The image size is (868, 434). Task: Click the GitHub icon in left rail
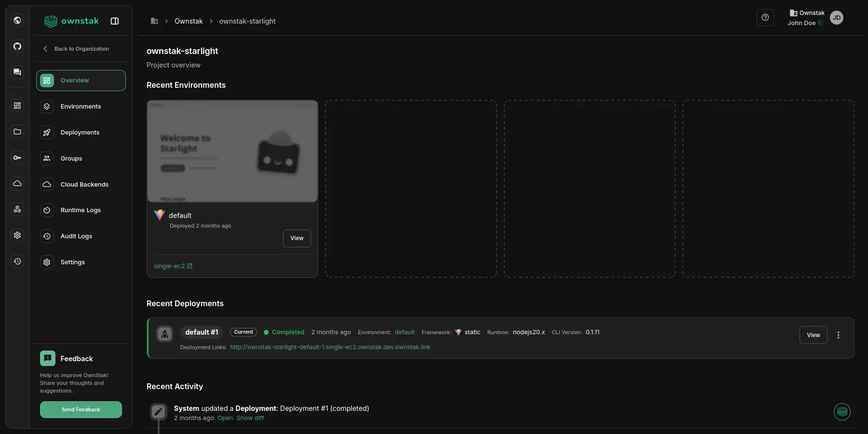[x=17, y=46]
